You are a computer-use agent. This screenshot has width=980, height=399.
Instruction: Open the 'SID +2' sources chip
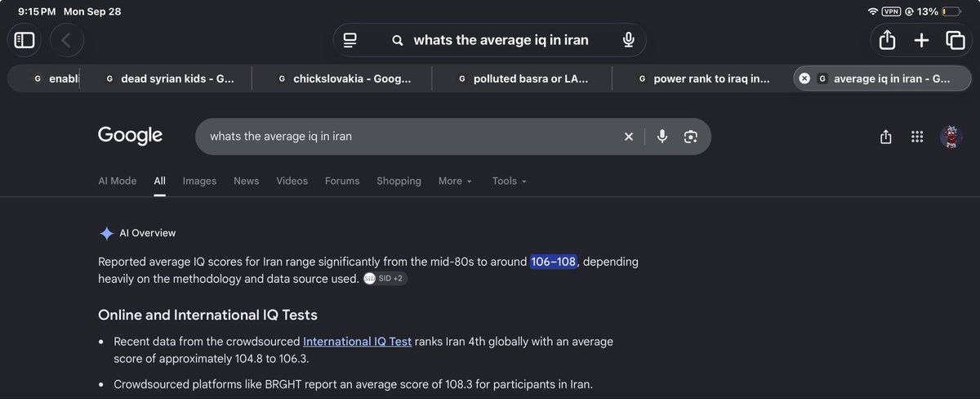point(385,279)
